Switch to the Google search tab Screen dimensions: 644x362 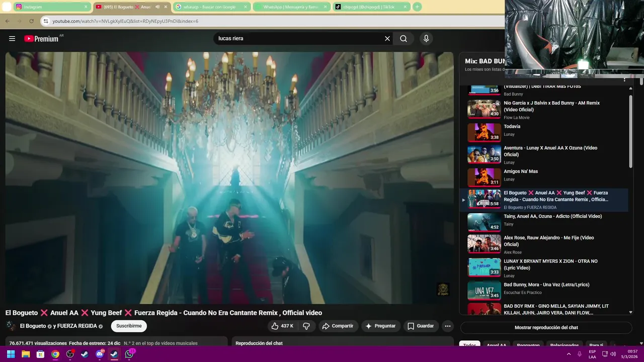[x=211, y=7]
